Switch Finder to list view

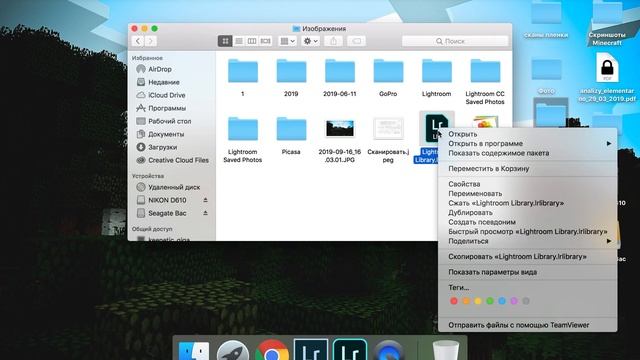pos(239,41)
